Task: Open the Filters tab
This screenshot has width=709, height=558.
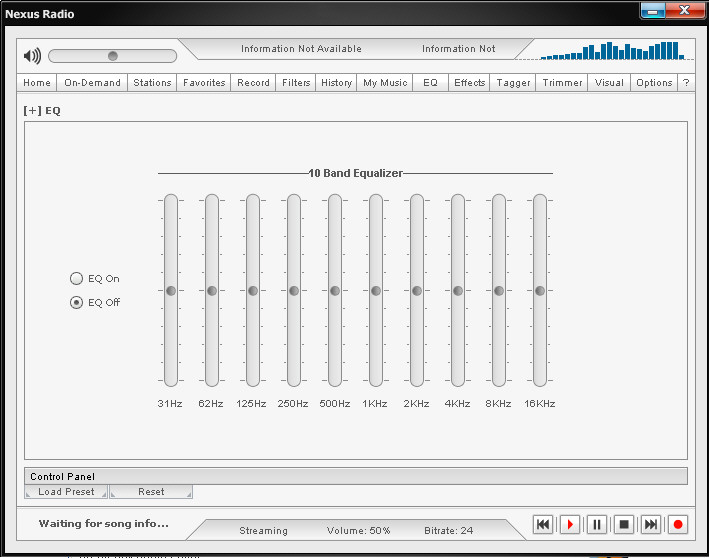Action: [296, 83]
